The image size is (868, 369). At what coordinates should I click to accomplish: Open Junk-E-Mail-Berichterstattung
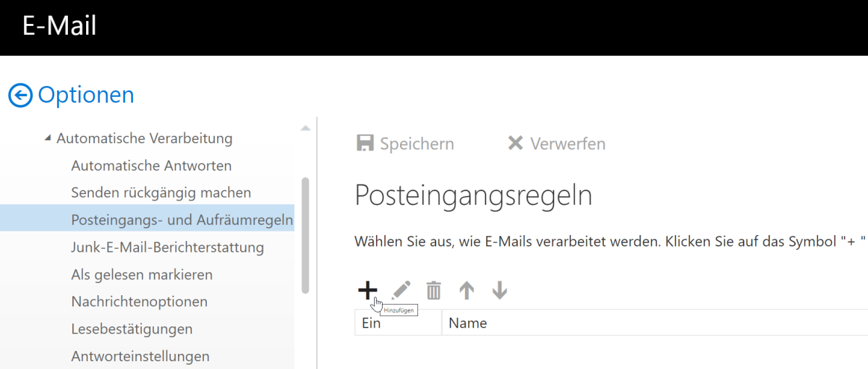coord(167,247)
